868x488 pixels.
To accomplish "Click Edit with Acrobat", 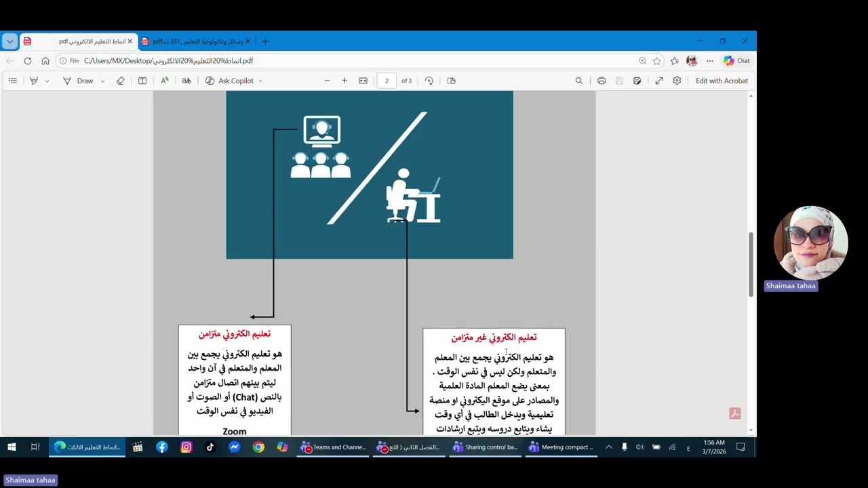I will tap(722, 81).
